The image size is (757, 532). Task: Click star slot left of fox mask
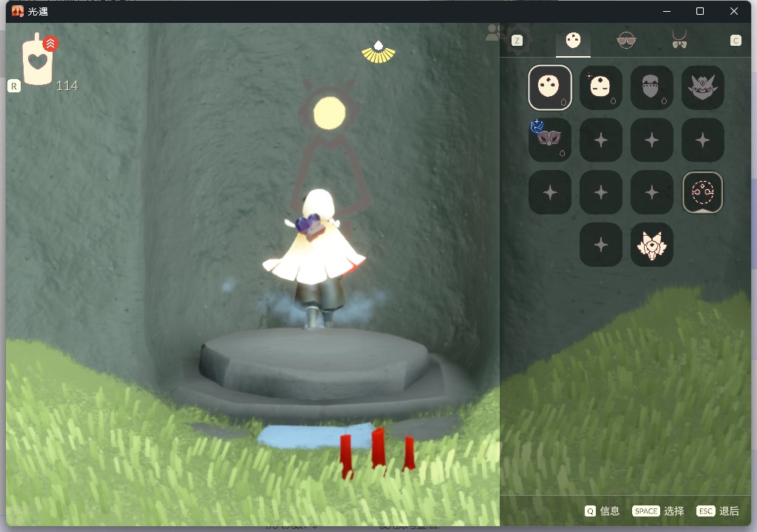[x=601, y=245]
